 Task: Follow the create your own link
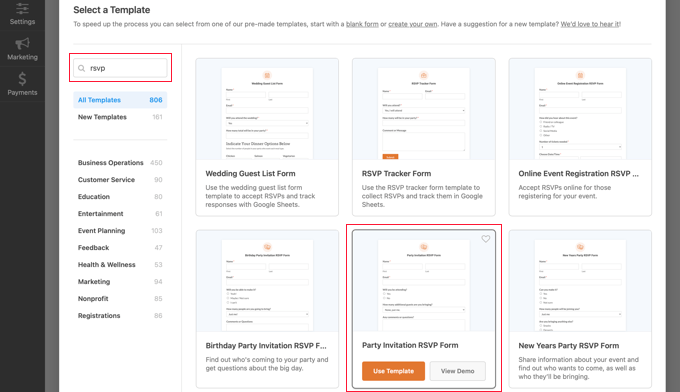coord(412,24)
